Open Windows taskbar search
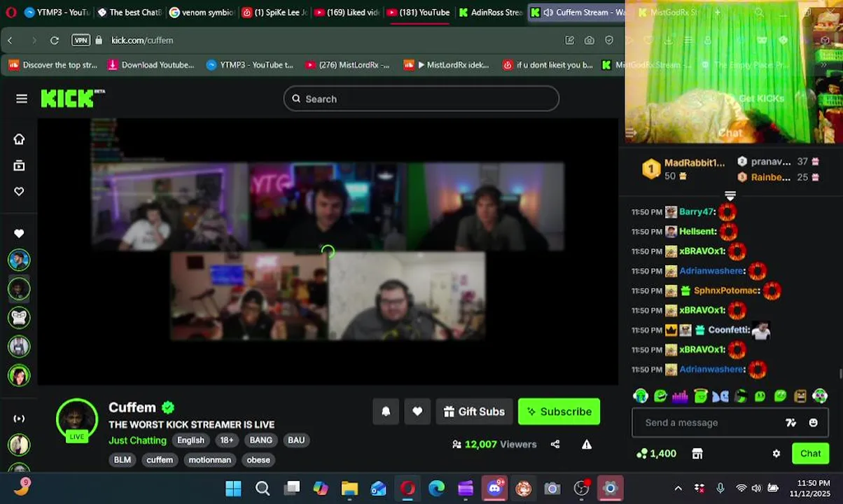The width and height of the screenshot is (843, 504). coord(263,488)
